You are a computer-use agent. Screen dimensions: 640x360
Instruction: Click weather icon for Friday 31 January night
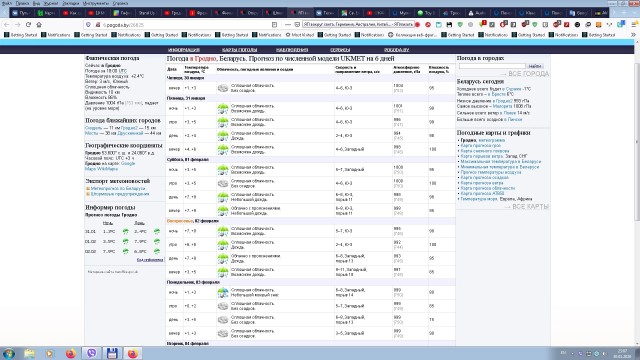[223, 108]
